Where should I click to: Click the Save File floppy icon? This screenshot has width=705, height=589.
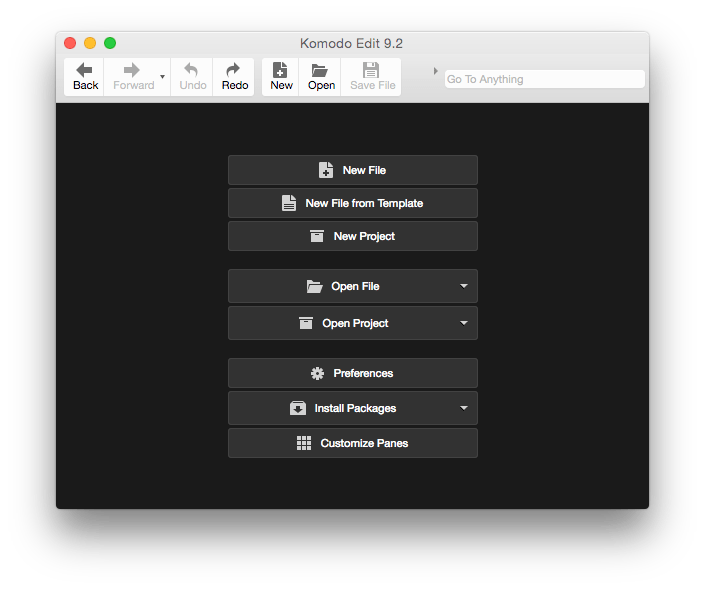(371, 70)
